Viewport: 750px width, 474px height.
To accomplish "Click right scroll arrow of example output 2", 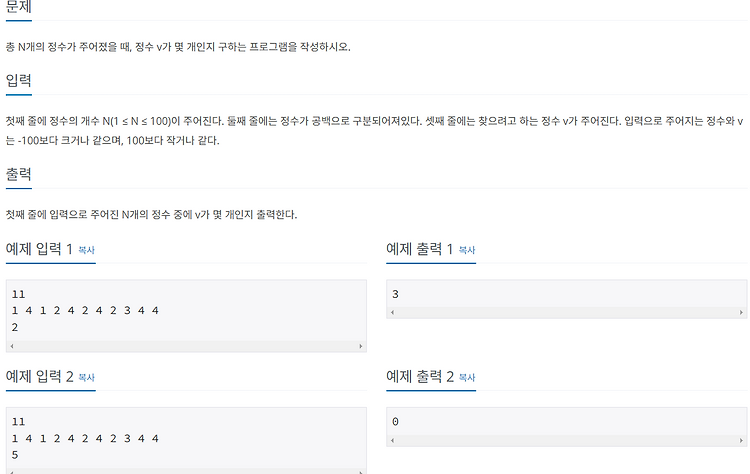I will tap(741, 440).
